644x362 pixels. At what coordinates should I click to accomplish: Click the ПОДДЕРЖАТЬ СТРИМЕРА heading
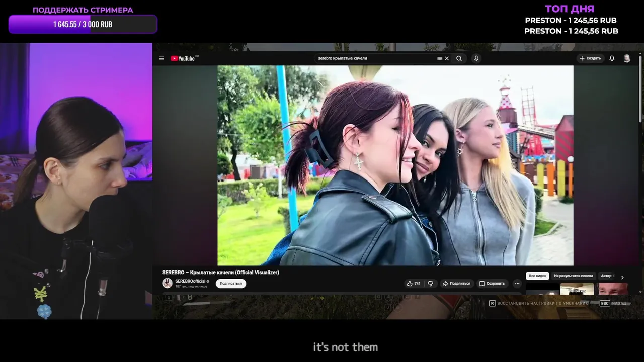83,10
